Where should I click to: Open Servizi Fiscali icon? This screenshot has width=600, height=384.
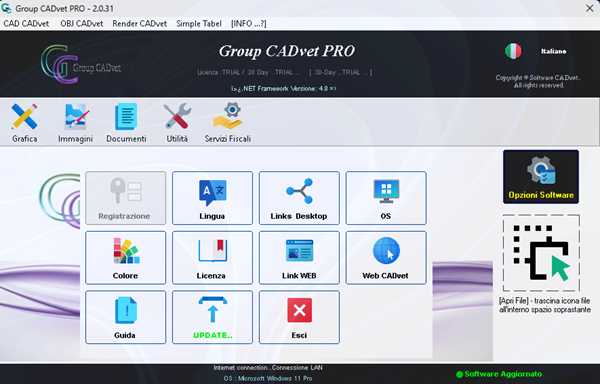pyautogui.click(x=228, y=122)
